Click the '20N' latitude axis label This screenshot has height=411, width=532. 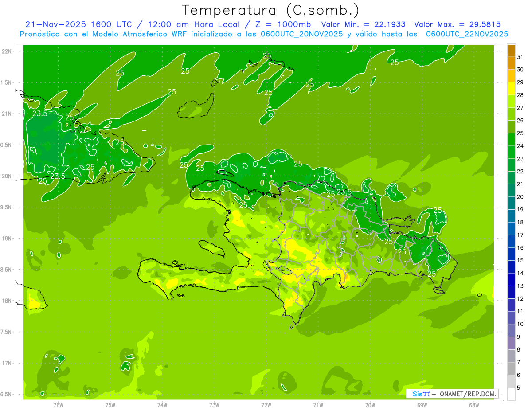click(x=7, y=176)
